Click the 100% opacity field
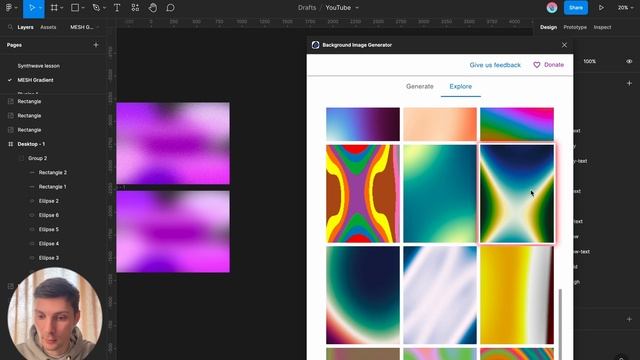 tap(589, 61)
